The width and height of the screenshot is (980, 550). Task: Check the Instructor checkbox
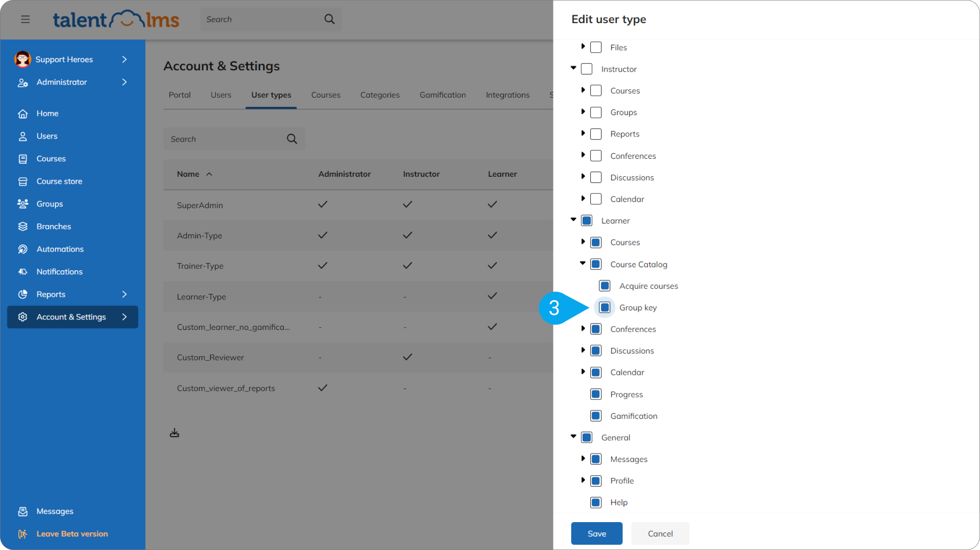click(587, 69)
